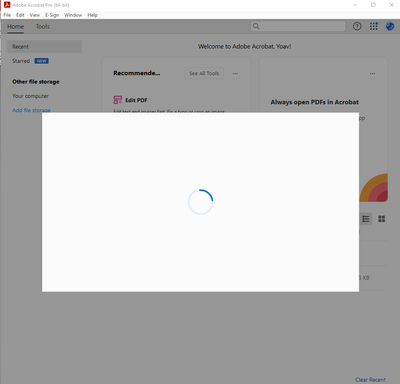Click the help question mark icon
The image size is (400, 384).
(x=357, y=26)
